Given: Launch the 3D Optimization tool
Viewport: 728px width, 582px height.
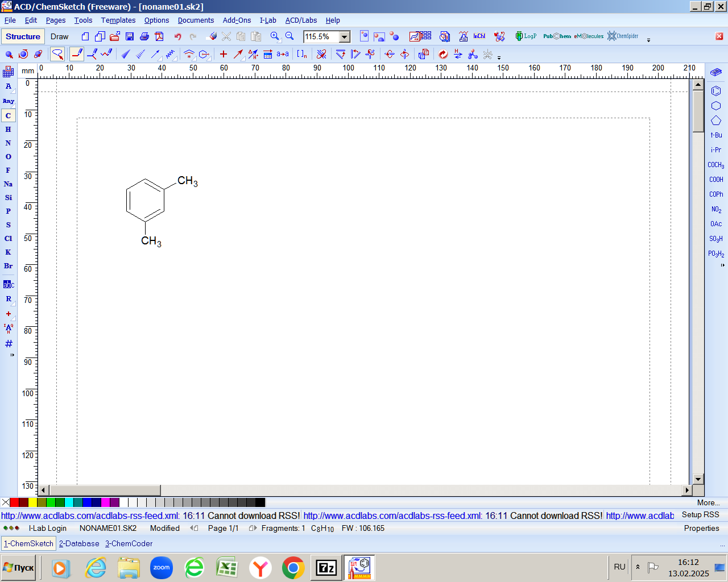Looking at the screenshot, I should pos(473,54).
